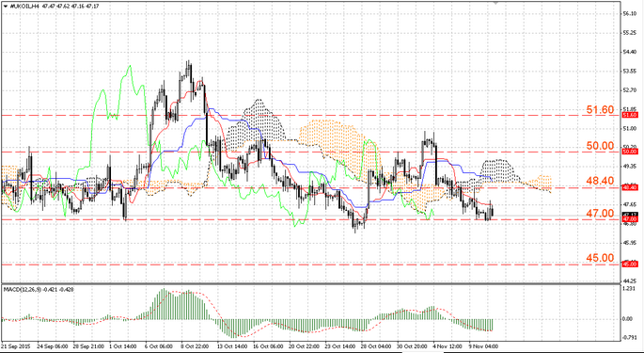Click the 56.10 price axis label
The image size is (644, 353).
pyautogui.click(x=629, y=13)
